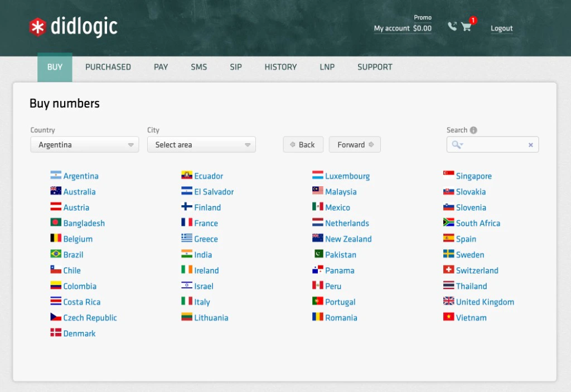Click the South Africa flag icon
Image resolution: width=571 pixels, height=392 pixels.
(x=449, y=222)
